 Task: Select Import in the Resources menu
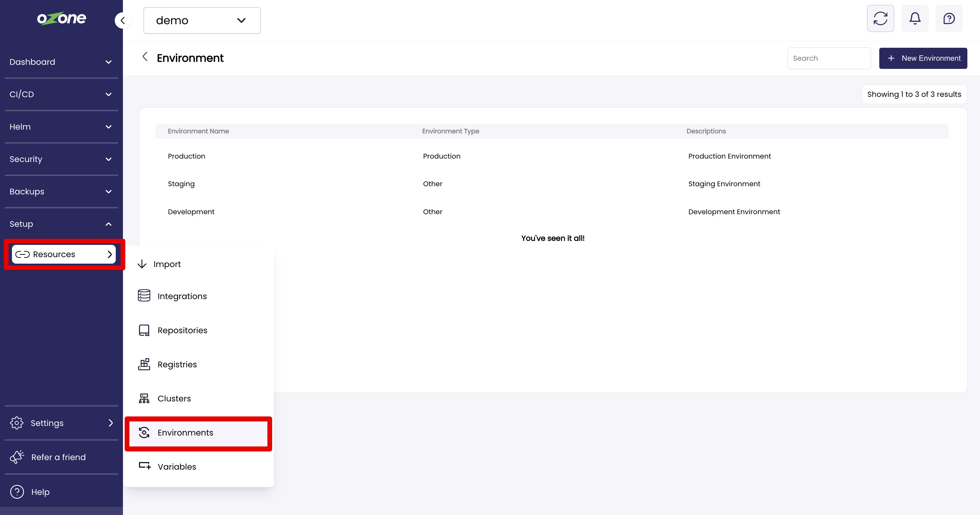(x=167, y=264)
